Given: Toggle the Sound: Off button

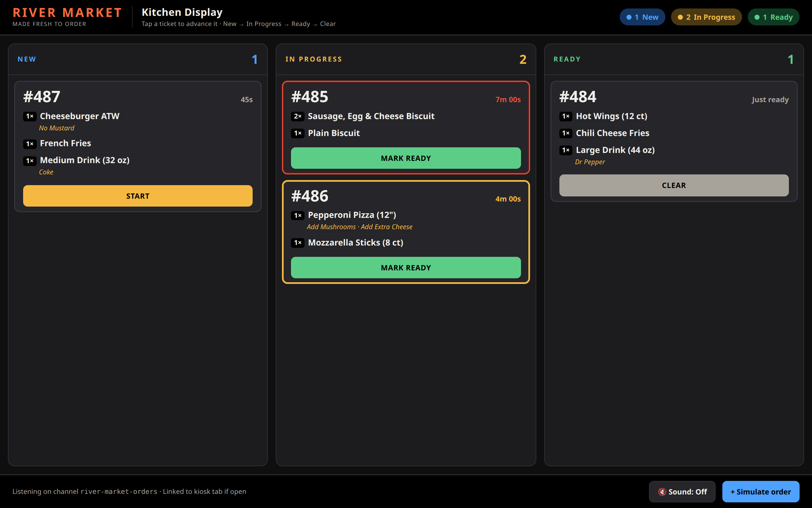Looking at the screenshot, I should [x=682, y=492].
